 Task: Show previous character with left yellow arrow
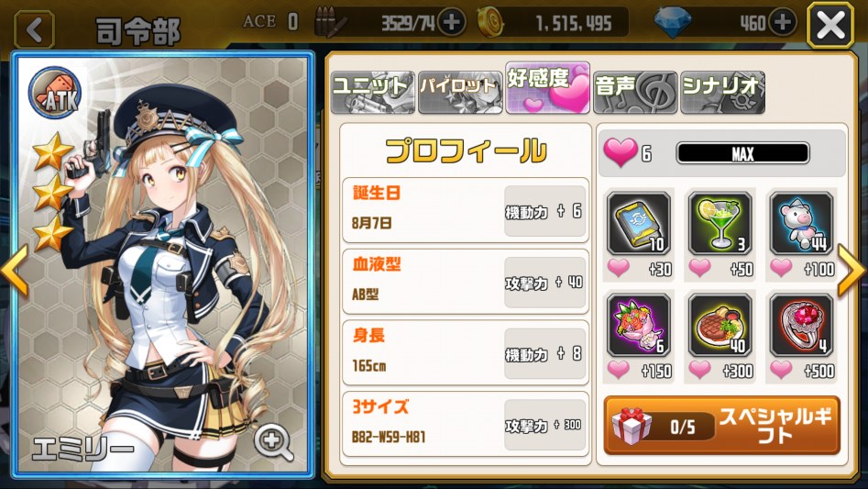point(15,271)
